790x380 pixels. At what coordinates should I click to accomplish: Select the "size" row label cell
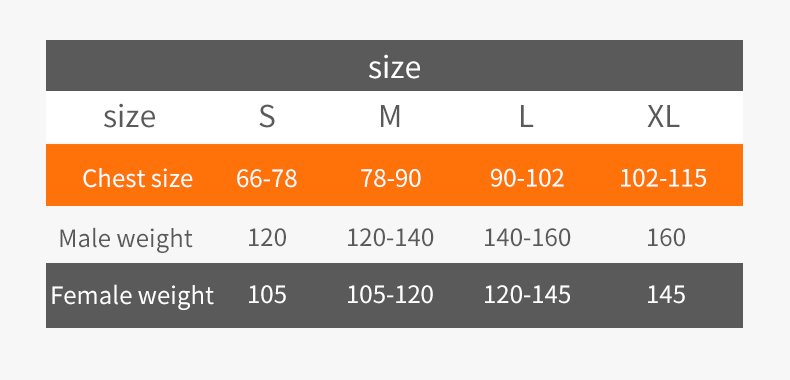(129, 117)
